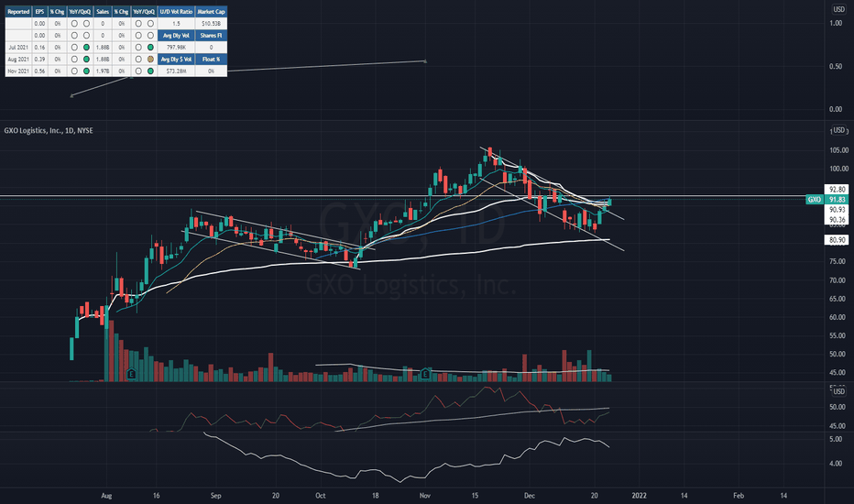The height and width of the screenshot is (504, 854).
Task: Click the Oct label on the date axis
Action: click(x=321, y=495)
